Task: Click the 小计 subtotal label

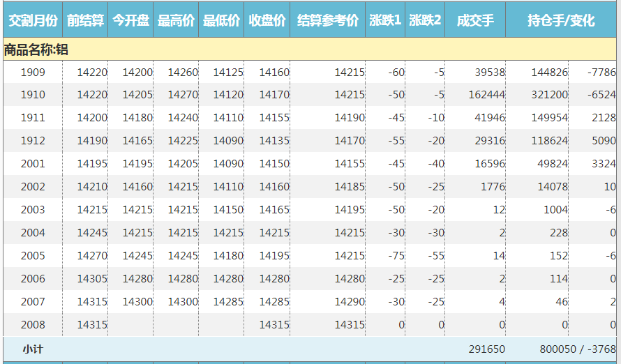Action: tap(33, 349)
